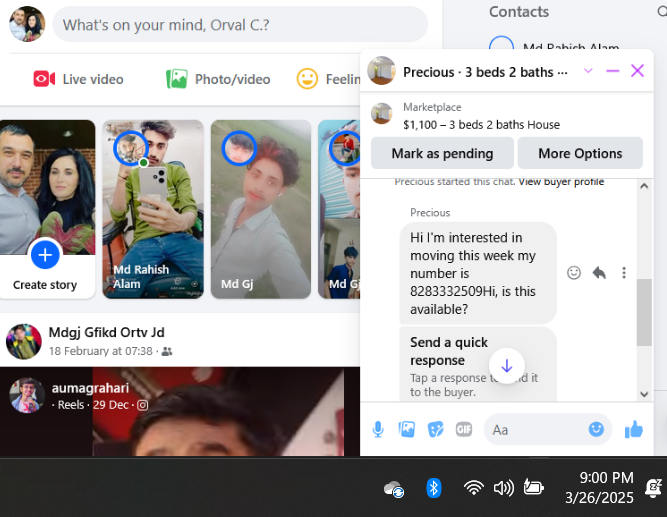Open clock showing 9:00 PM 3/26/2025

599,488
